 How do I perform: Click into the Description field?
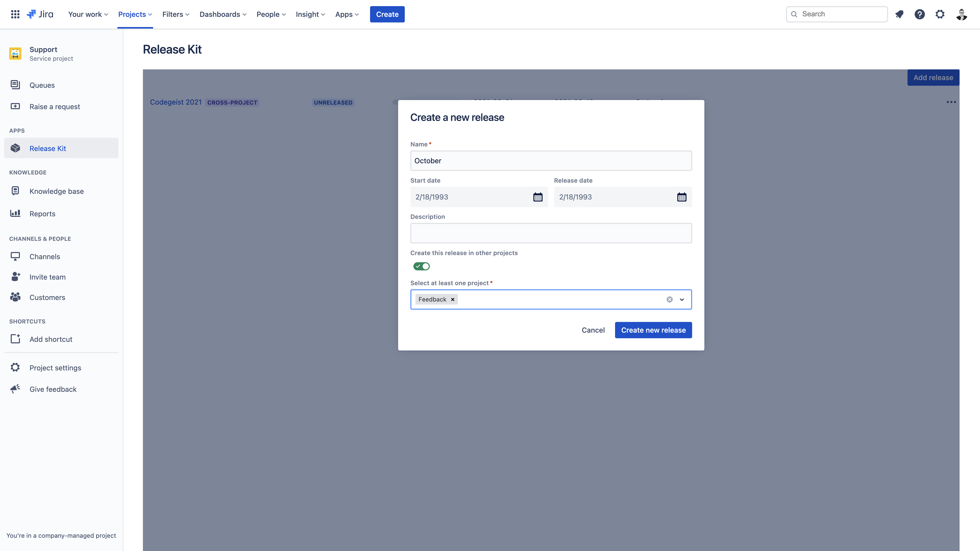[x=550, y=233]
